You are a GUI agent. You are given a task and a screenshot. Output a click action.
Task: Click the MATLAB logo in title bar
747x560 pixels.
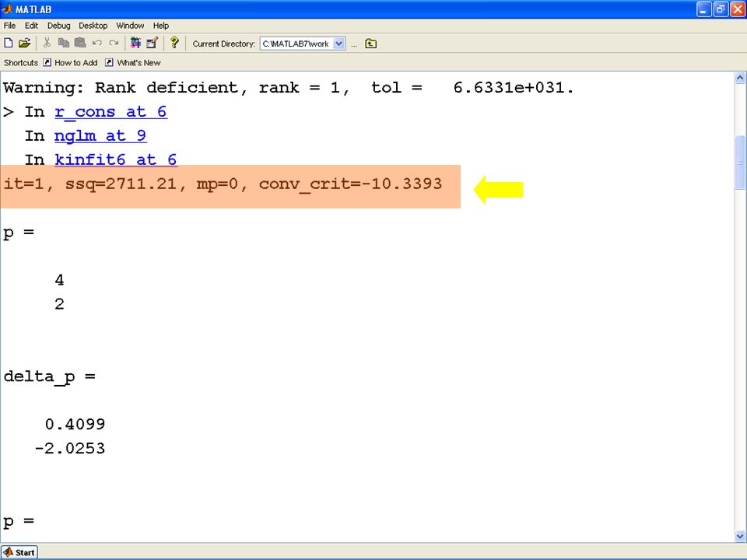click(7, 9)
